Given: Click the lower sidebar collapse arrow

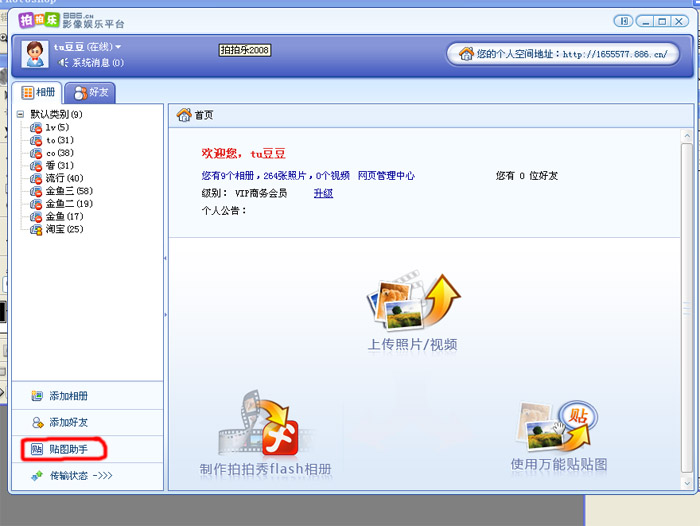Looking at the screenshot, I should point(166,315).
